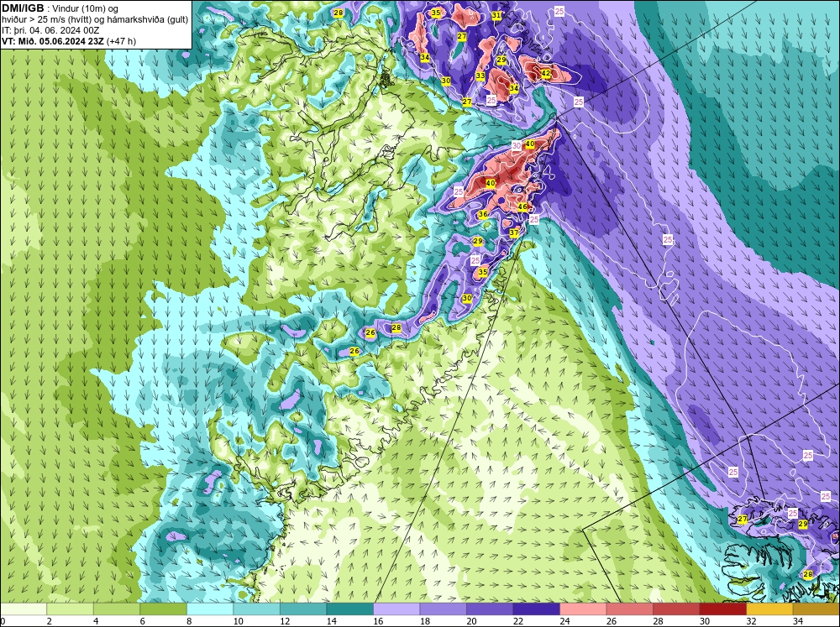The height and width of the screenshot is (627, 840).
Task: Click the legend scale value 8
Action: pyautogui.click(x=188, y=621)
